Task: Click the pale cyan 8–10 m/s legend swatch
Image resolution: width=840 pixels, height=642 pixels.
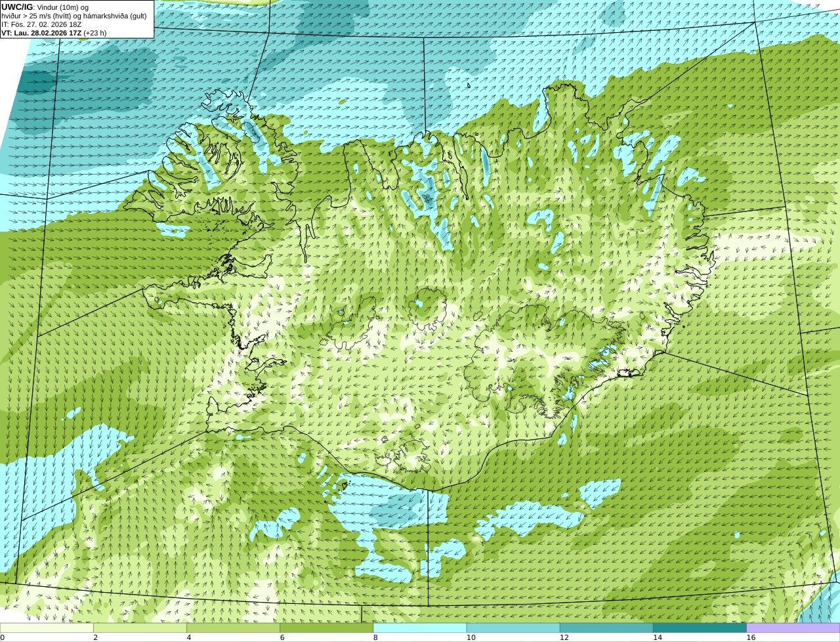Action: [420, 628]
